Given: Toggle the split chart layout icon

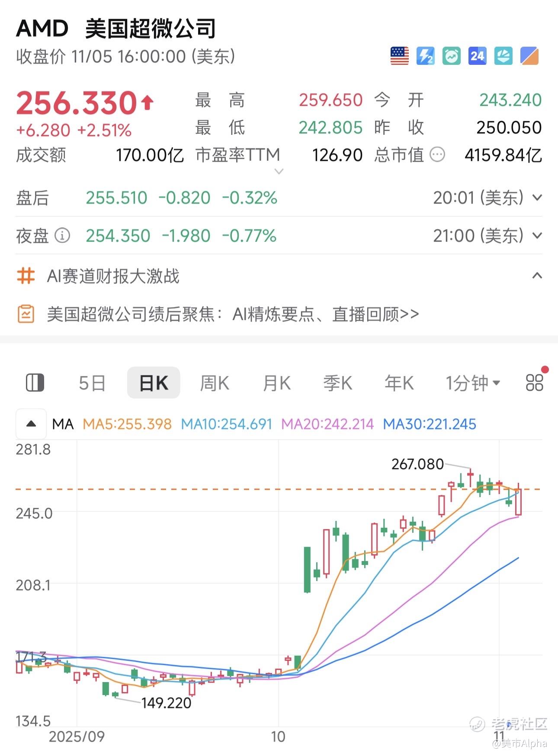Looking at the screenshot, I should pyautogui.click(x=35, y=383).
